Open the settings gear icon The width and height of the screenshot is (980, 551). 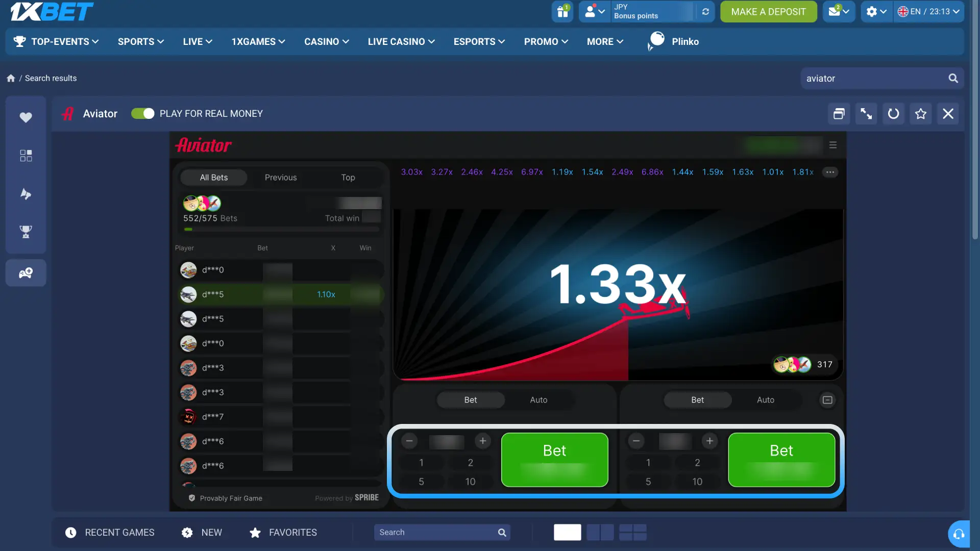tap(876, 11)
